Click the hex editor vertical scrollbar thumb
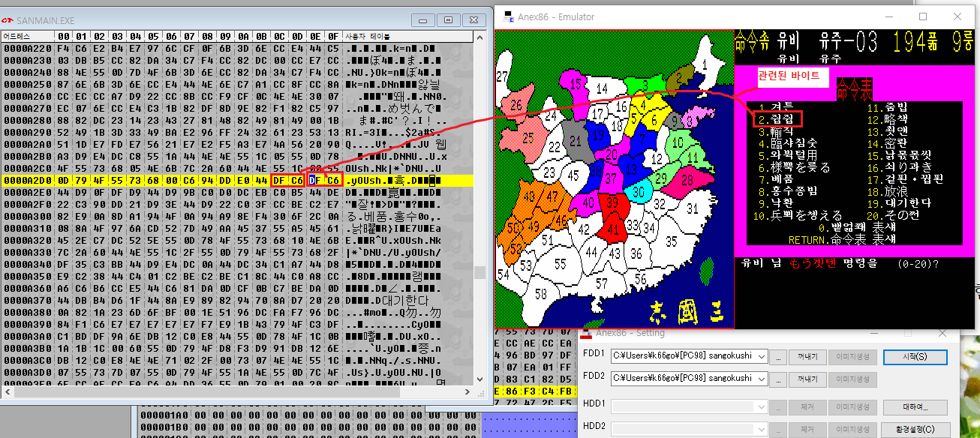 pos(479,273)
